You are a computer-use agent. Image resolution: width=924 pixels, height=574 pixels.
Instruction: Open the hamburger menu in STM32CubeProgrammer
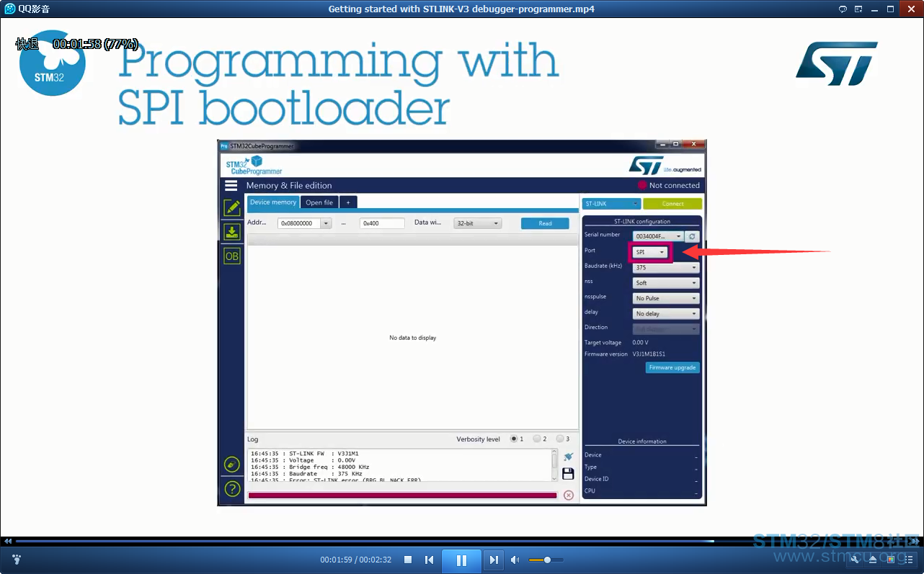click(231, 185)
